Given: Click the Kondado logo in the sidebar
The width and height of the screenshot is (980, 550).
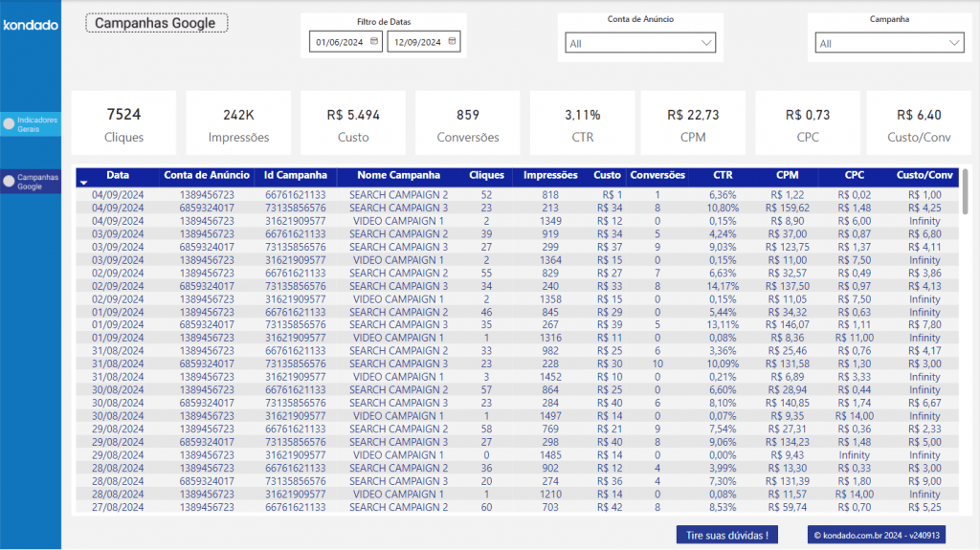Looking at the screenshot, I should pos(31,25).
